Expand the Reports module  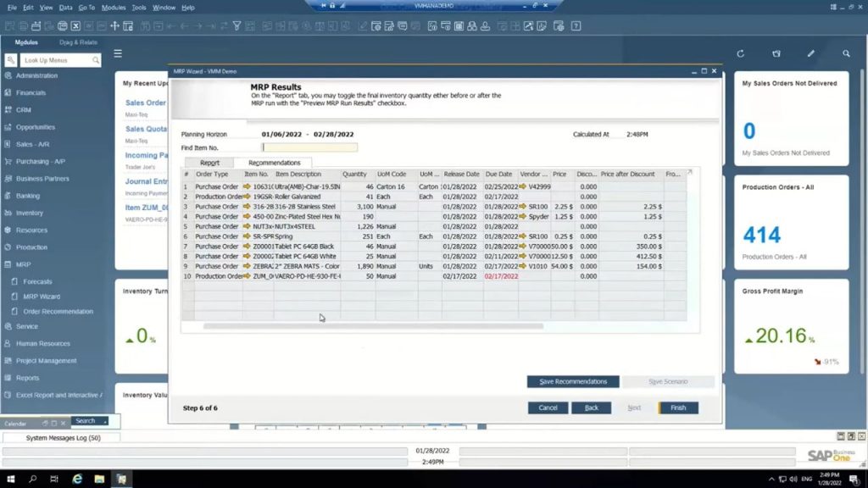(27, 377)
